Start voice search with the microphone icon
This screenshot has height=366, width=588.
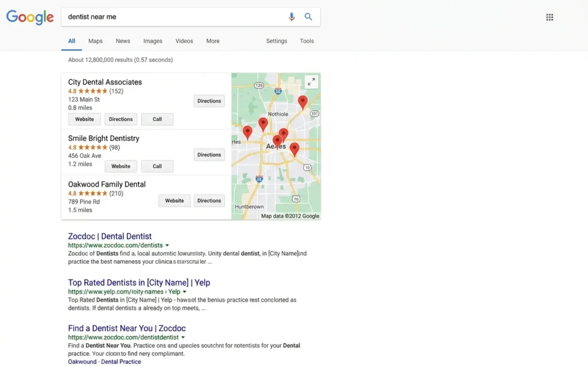pyautogui.click(x=291, y=17)
